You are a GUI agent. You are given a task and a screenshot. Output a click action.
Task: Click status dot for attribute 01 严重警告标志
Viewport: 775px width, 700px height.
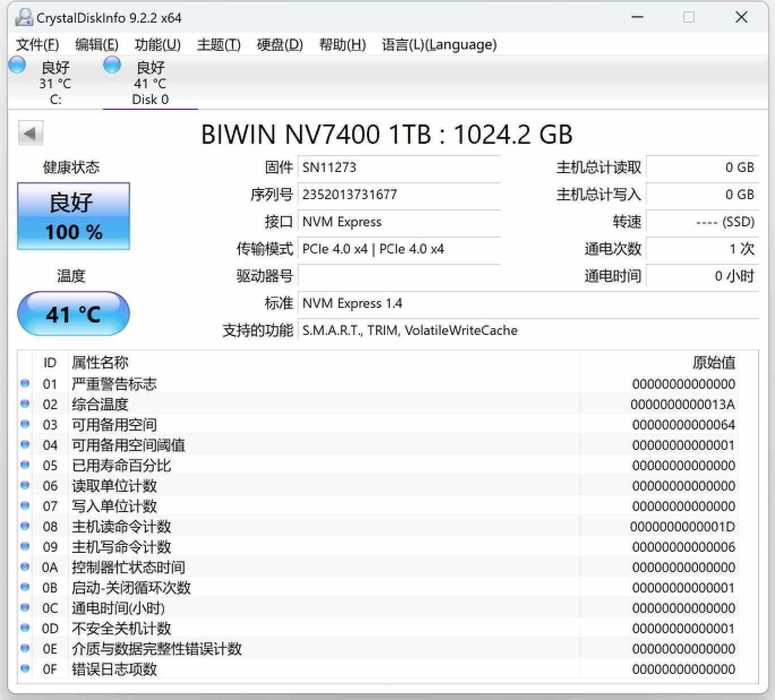[x=25, y=383]
